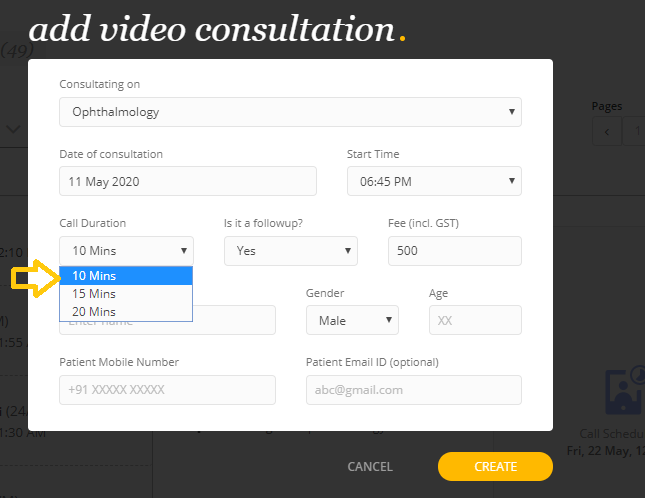Click the Age input field
645x498 pixels.
click(475, 320)
